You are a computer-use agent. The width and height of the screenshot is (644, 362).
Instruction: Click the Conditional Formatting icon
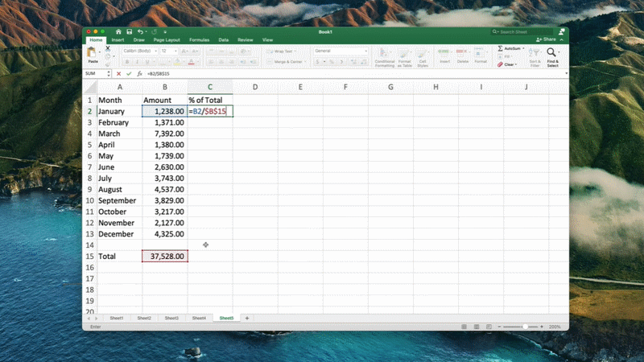[385, 57]
